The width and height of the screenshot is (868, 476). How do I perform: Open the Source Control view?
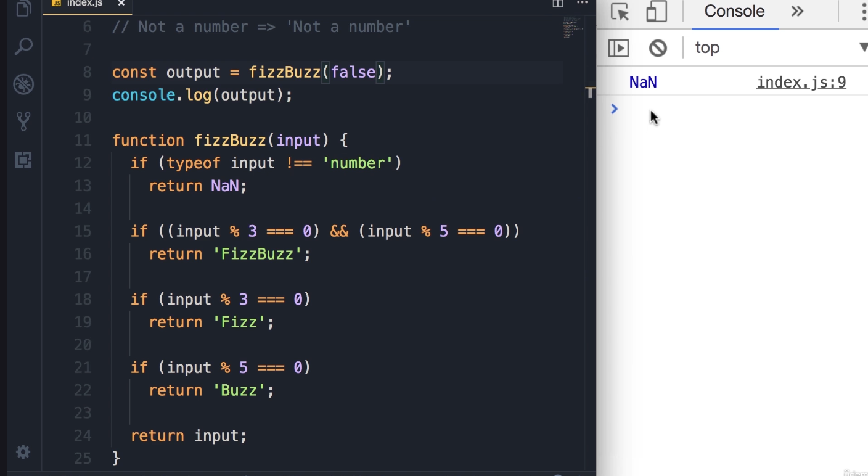click(x=23, y=121)
